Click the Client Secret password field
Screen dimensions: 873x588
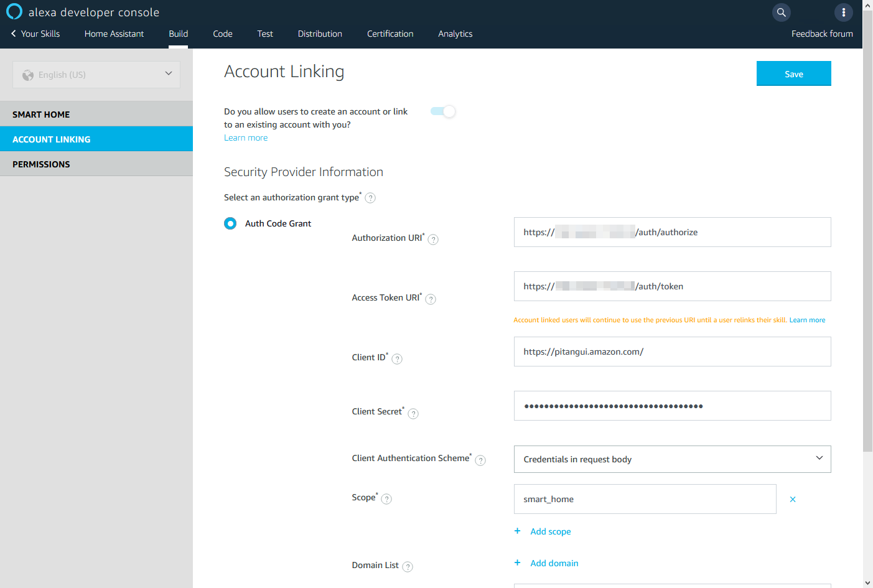coord(672,406)
